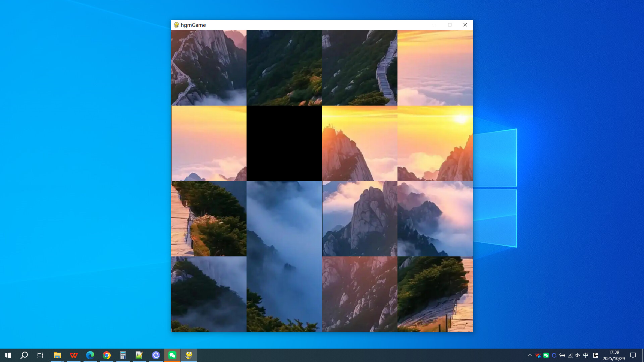The image size is (644, 362).
Task: Open WeChat from the taskbar
Action: click(x=172, y=355)
